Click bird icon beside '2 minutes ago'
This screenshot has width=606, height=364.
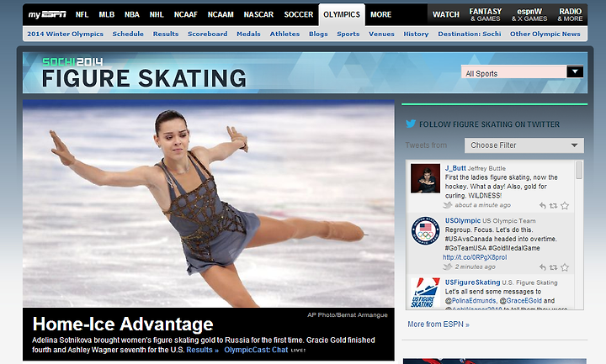pos(448,266)
